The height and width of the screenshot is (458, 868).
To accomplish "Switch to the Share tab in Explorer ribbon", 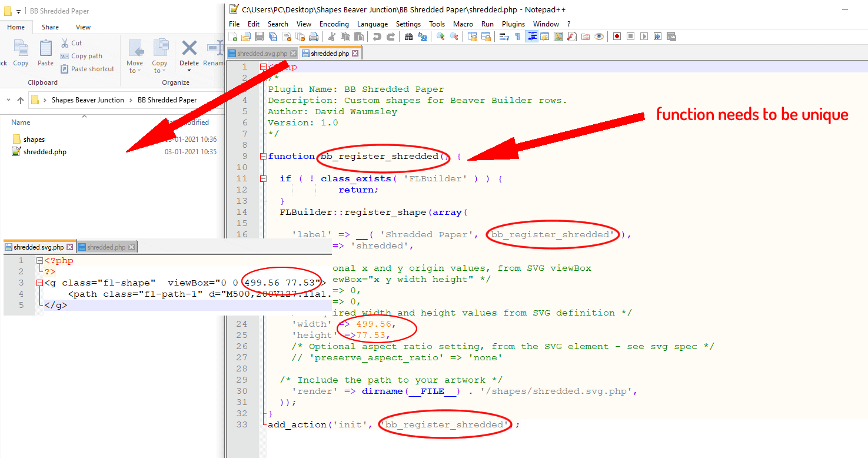I will (x=50, y=27).
